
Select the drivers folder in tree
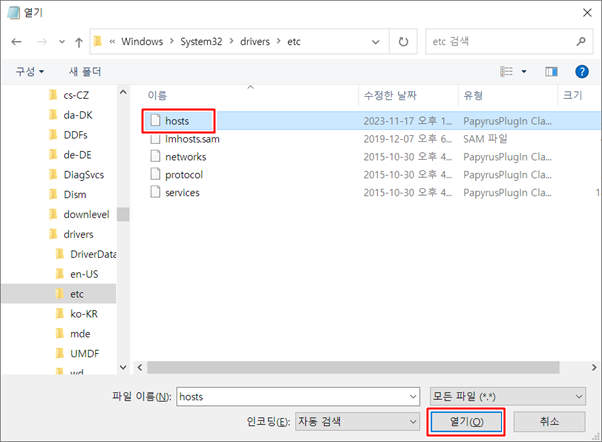tap(78, 234)
